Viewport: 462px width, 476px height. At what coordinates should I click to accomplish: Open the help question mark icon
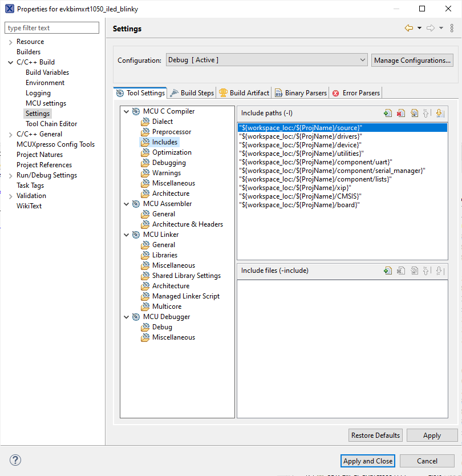pos(15,460)
